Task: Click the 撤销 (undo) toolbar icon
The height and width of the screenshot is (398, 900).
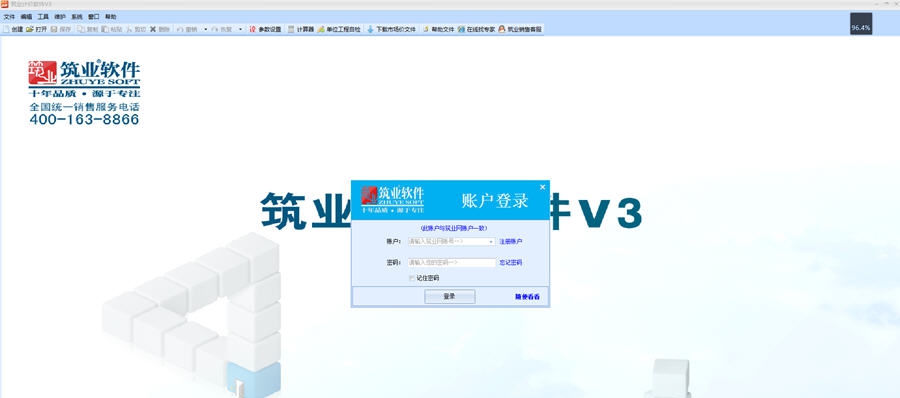Action: click(180, 29)
